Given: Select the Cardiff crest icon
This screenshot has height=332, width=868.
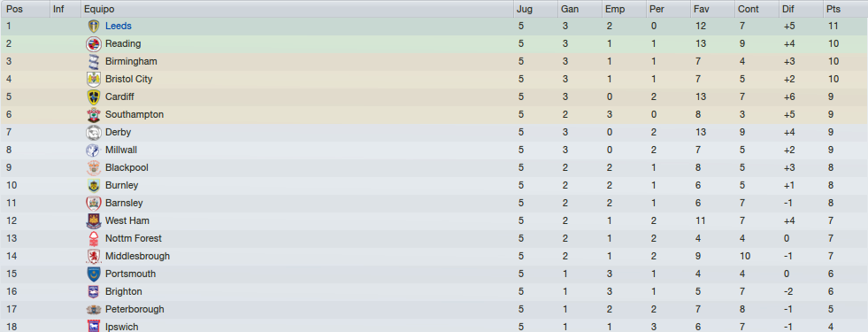Looking at the screenshot, I should click(94, 97).
